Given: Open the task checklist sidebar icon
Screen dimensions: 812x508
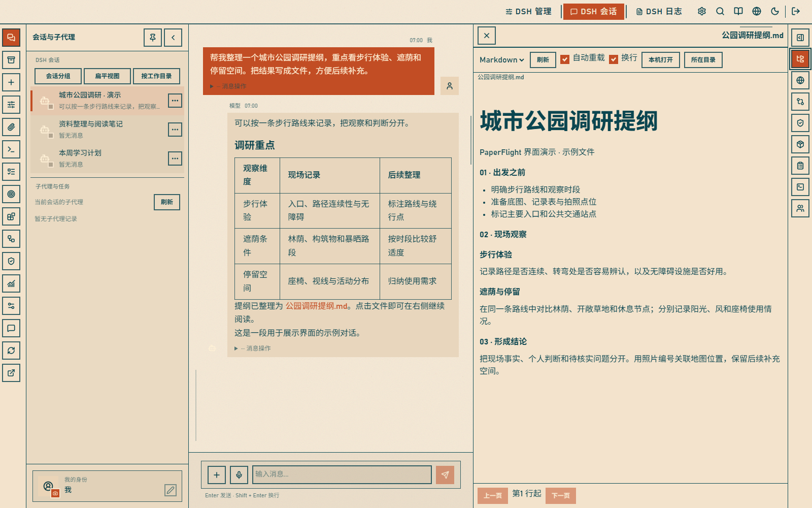Looking at the screenshot, I should 11,172.
